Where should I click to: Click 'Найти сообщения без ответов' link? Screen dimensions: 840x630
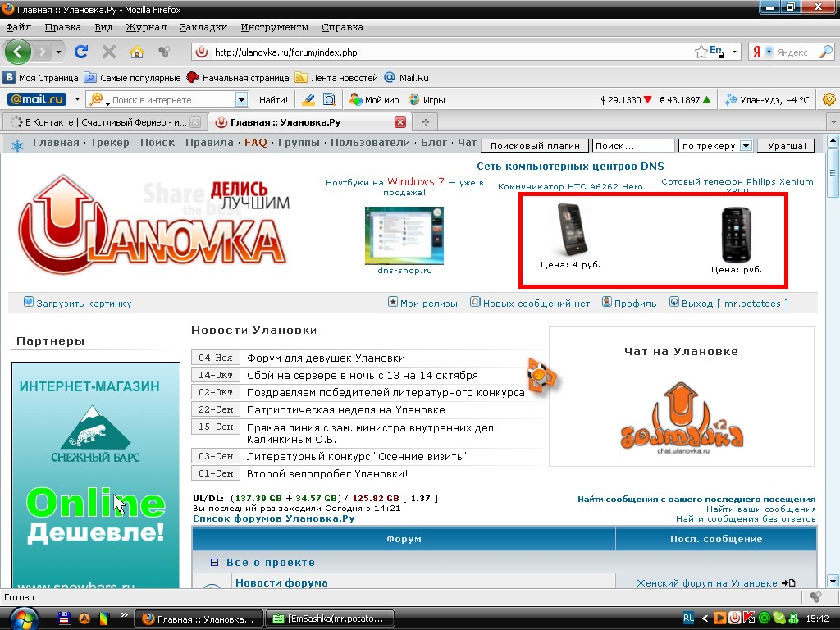coord(746,518)
